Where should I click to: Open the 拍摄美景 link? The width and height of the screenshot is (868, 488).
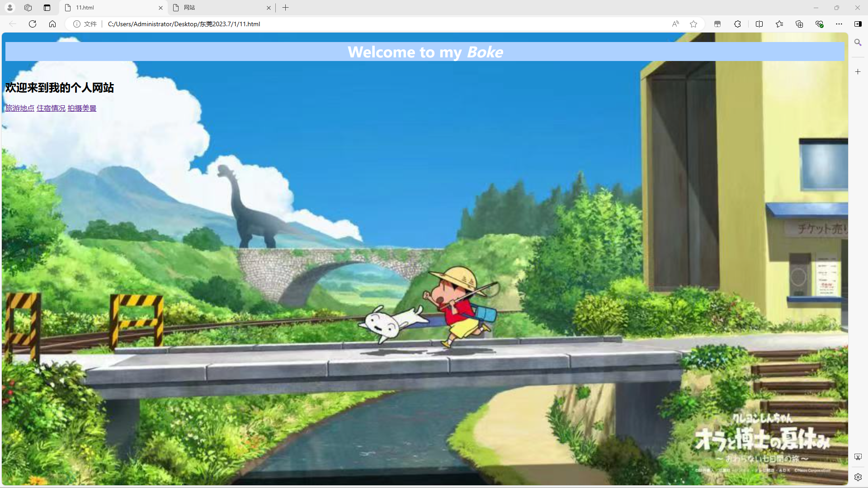(82, 108)
